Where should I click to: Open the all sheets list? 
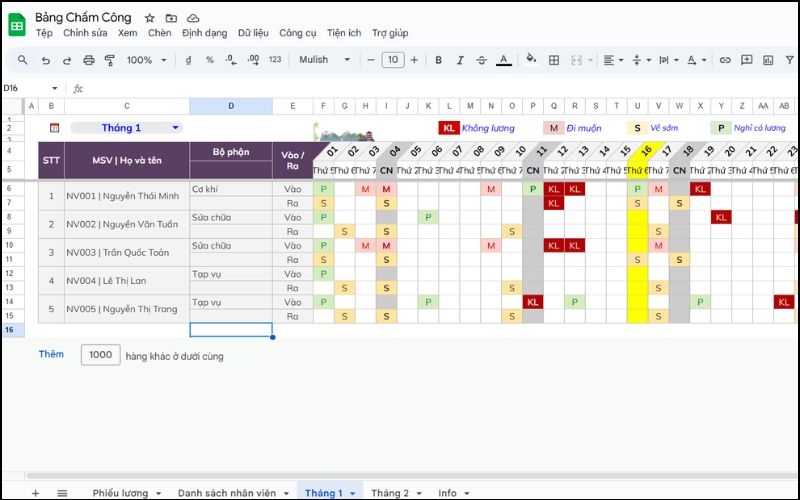click(62, 493)
